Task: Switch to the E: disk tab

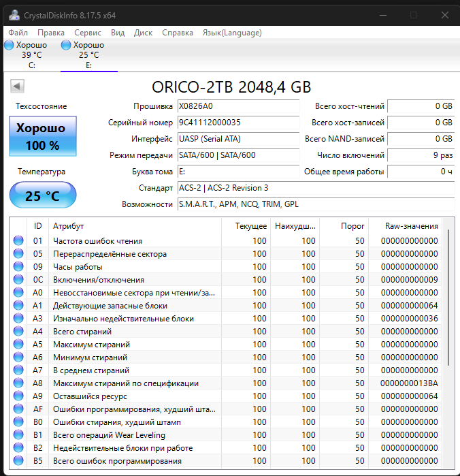Action: (x=88, y=54)
